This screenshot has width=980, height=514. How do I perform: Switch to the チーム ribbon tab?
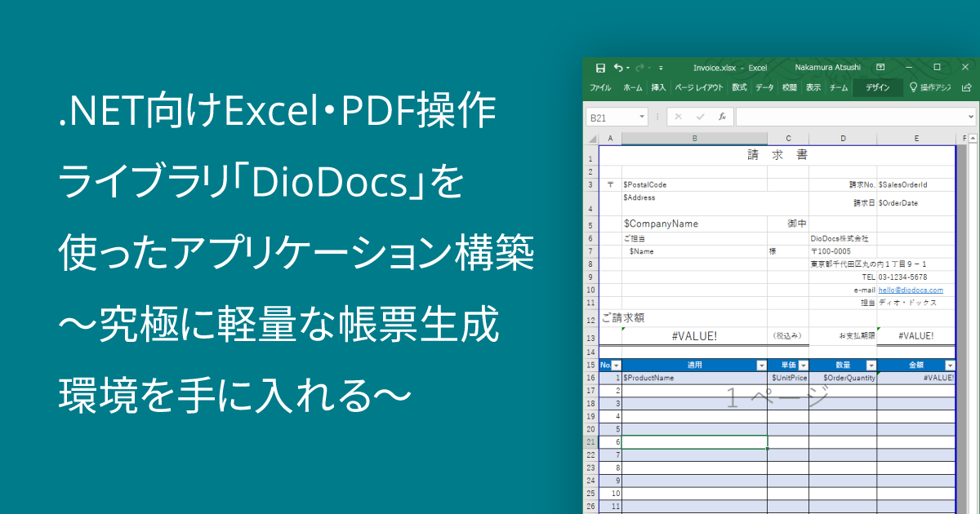[839, 87]
